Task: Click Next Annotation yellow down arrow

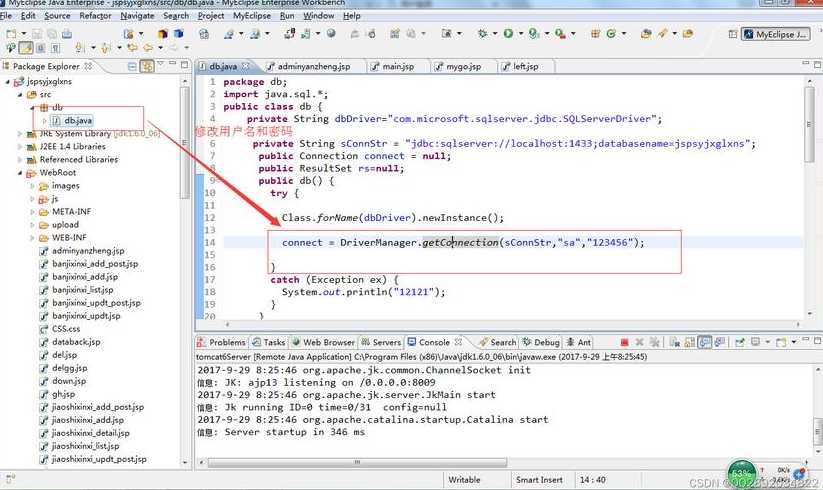Action: pos(79,48)
